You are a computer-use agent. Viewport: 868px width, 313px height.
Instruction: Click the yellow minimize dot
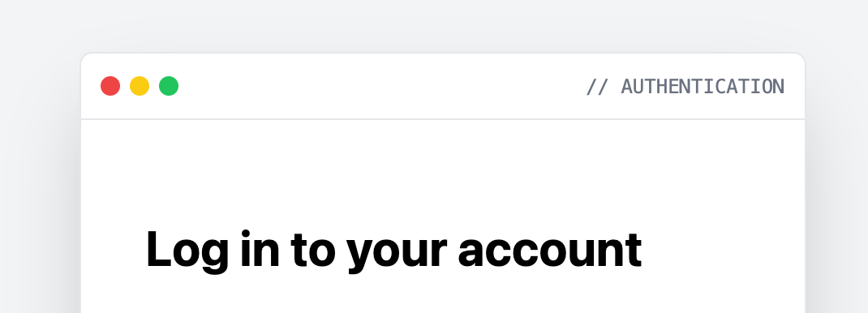tap(140, 86)
